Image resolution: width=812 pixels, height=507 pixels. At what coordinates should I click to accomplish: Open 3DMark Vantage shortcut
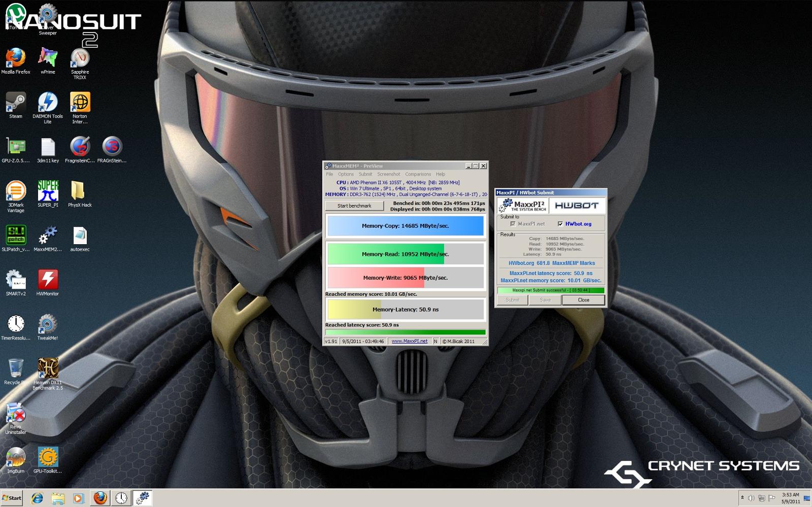tap(16, 196)
